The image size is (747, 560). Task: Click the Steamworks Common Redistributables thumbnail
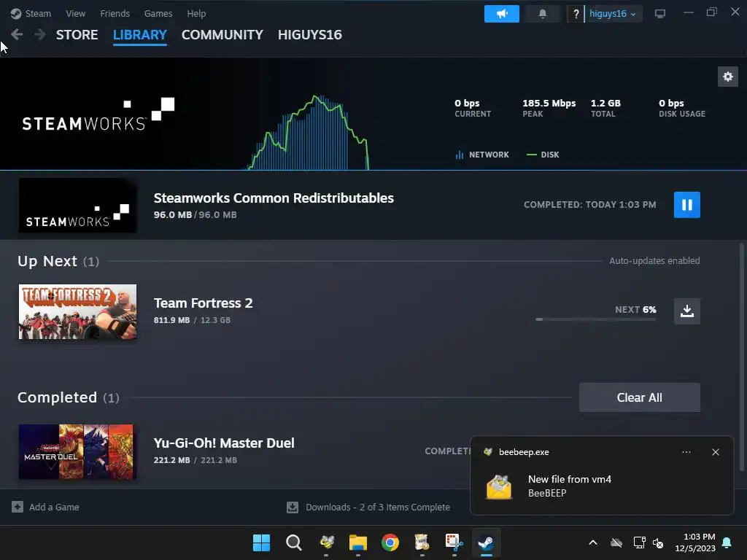coord(77,205)
